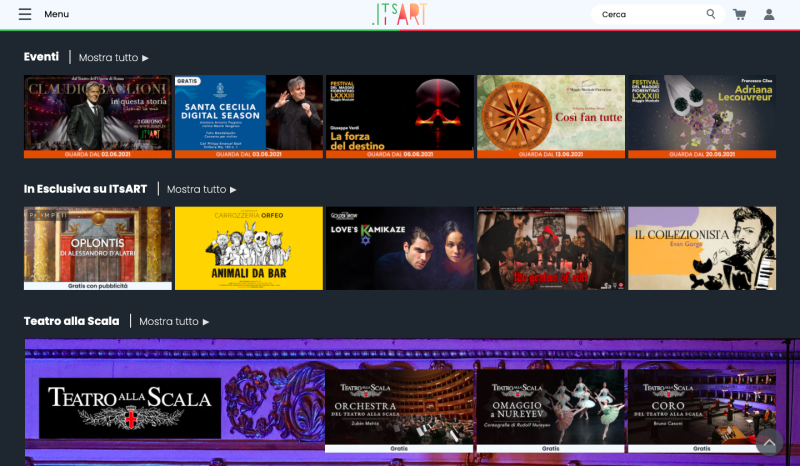800x466 pixels.
Task: Click Gratis label under Coro card
Action: pyautogui.click(x=702, y=449)
